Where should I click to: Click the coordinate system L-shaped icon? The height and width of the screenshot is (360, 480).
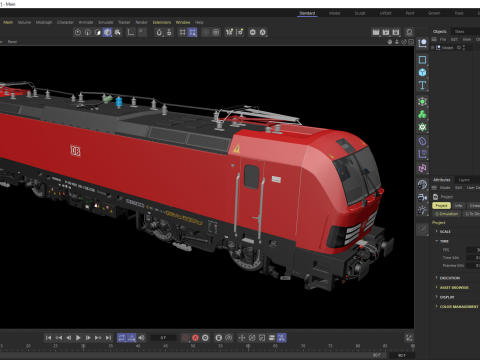(131, 32)
